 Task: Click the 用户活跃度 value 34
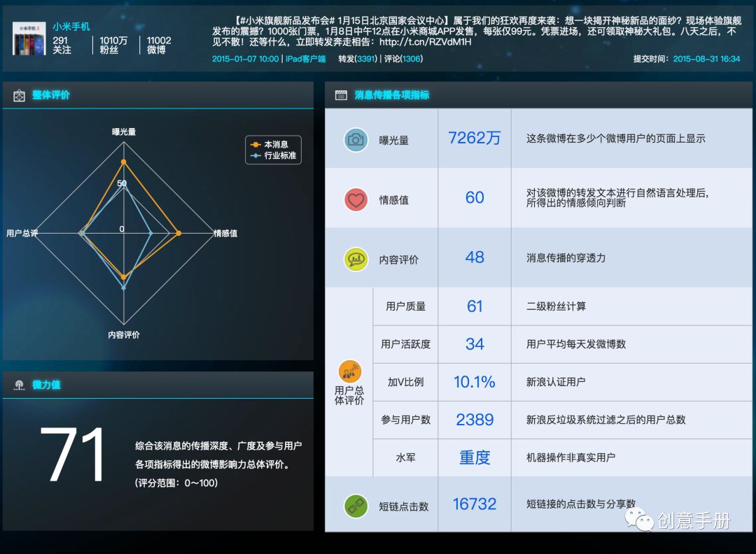point(475,344)
